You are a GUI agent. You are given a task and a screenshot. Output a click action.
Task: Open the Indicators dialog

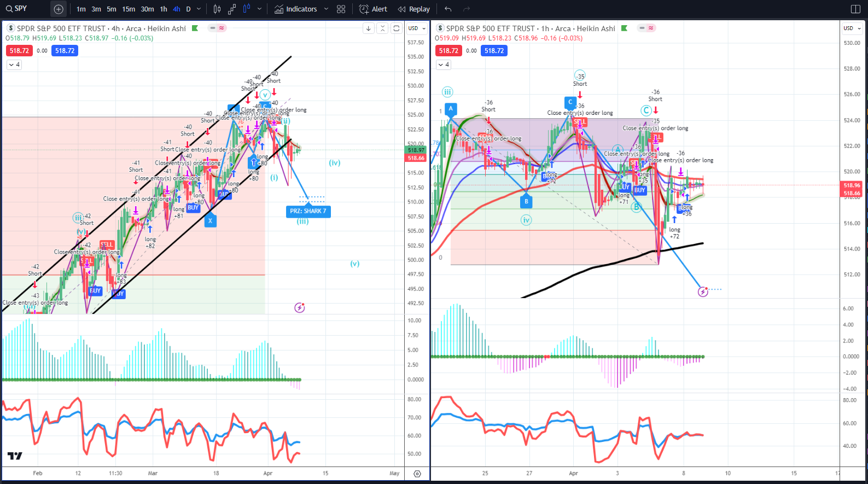click(x=296, y=9)
